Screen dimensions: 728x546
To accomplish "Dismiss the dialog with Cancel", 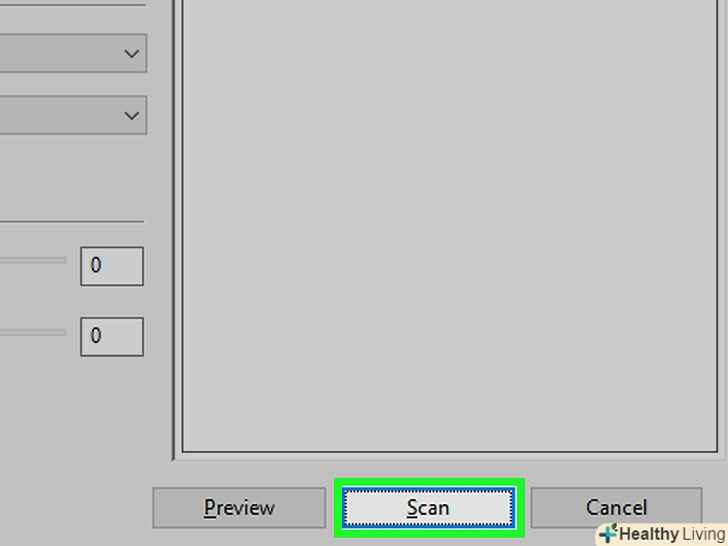I will click(x=617, y=507).
